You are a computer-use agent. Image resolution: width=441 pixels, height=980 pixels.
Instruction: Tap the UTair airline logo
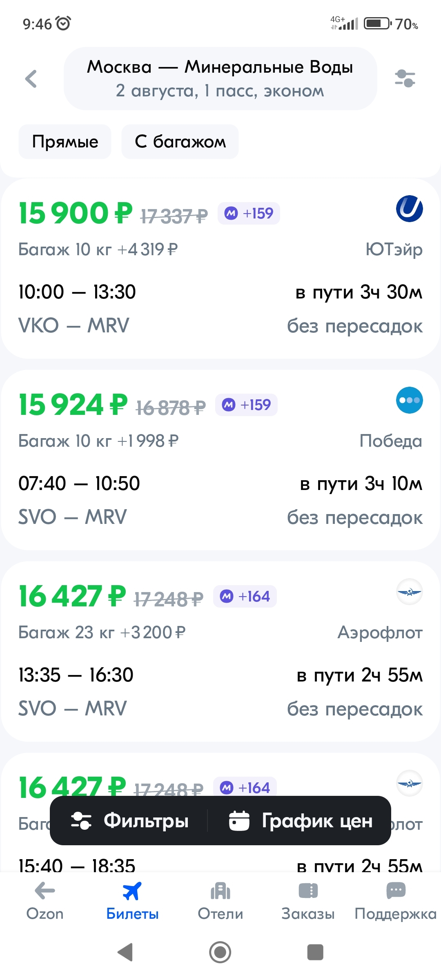[409, 209]
